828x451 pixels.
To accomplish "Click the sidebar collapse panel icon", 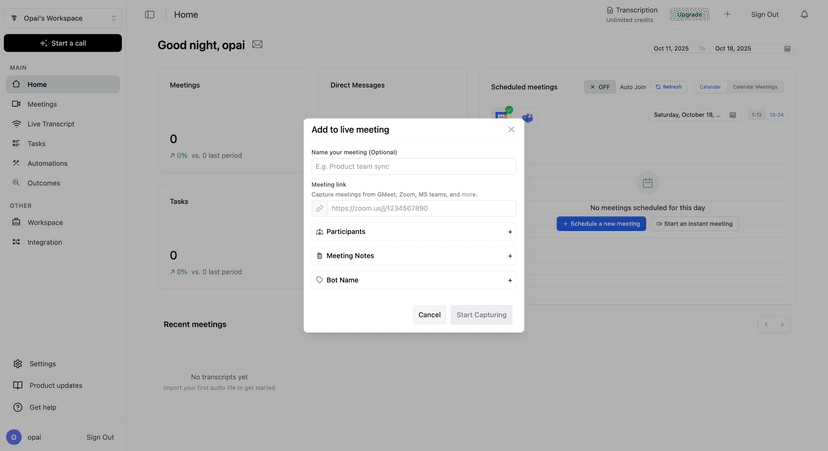I will point(149,15).
